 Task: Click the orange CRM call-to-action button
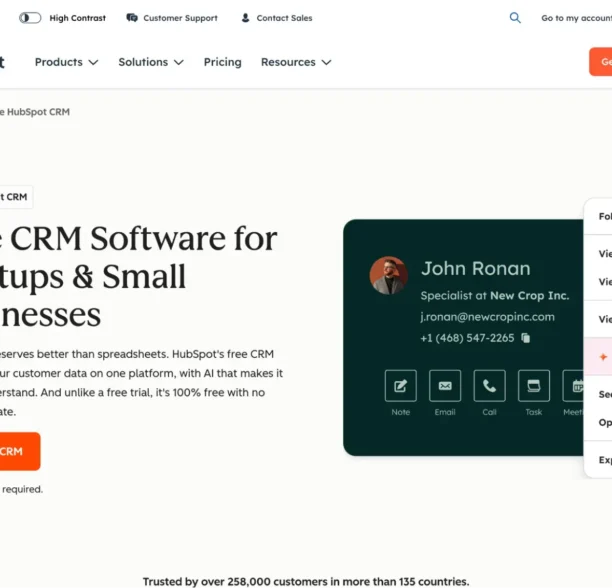(x=20, y=451)
